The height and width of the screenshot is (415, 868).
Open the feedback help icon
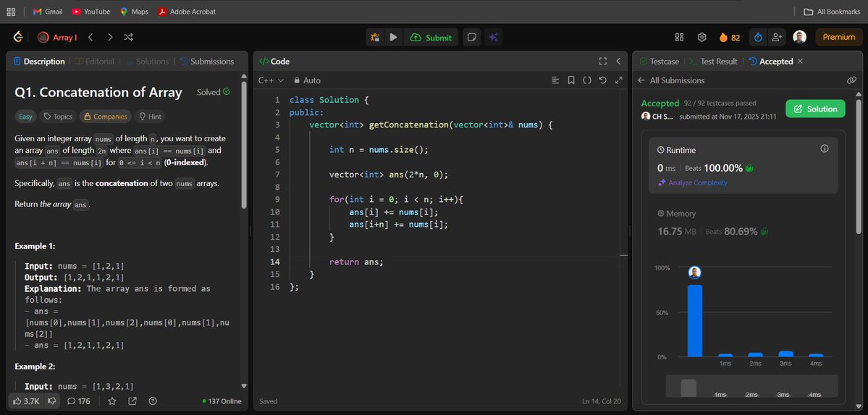(x=153, y=401)
